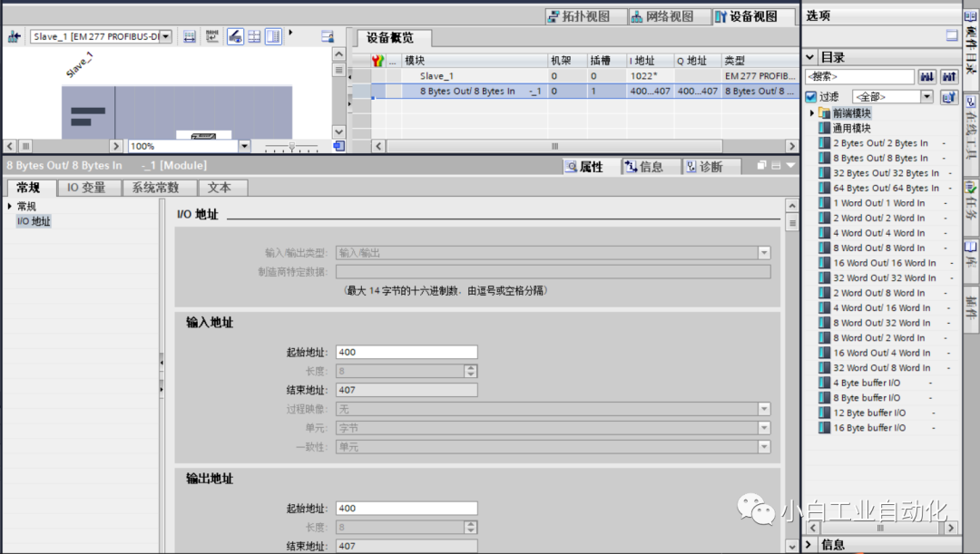This screenshot has height=554, width=980.
Task: Select 通用模块 in the catalog
Action: point(851,128)
